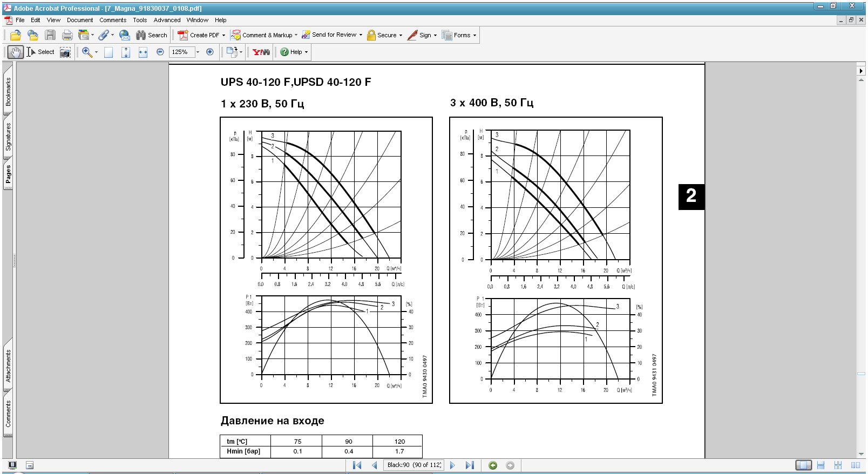Open the Tools menu
The image size is (868, 474).
tap(140, 20)
